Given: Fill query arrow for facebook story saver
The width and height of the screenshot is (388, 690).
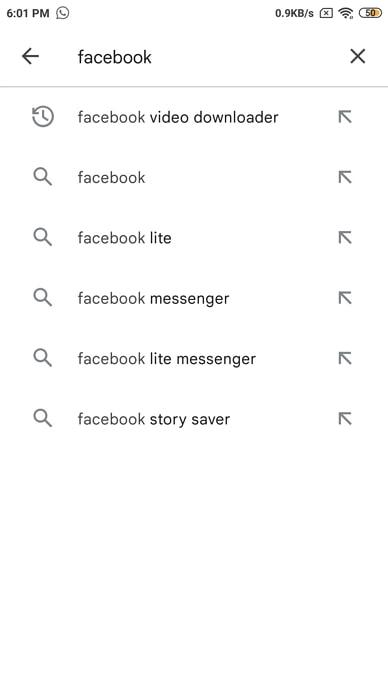Looking at the screenshot, I should [345, 418].
